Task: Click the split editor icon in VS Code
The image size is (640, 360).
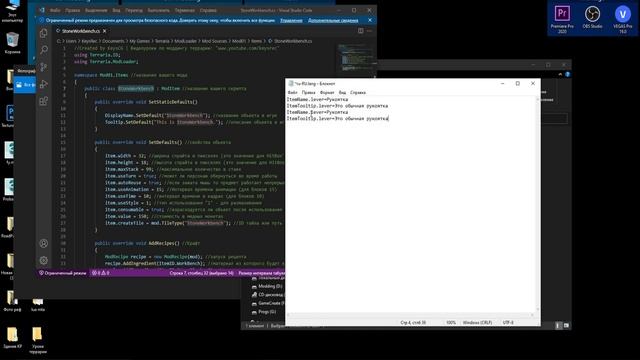Action: coord(360,31)
